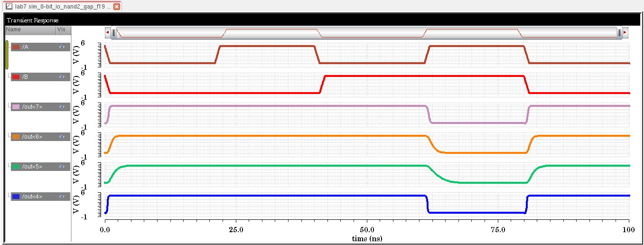Close the lab7 sim tab
Screen dimensions: 644x245
116,7
